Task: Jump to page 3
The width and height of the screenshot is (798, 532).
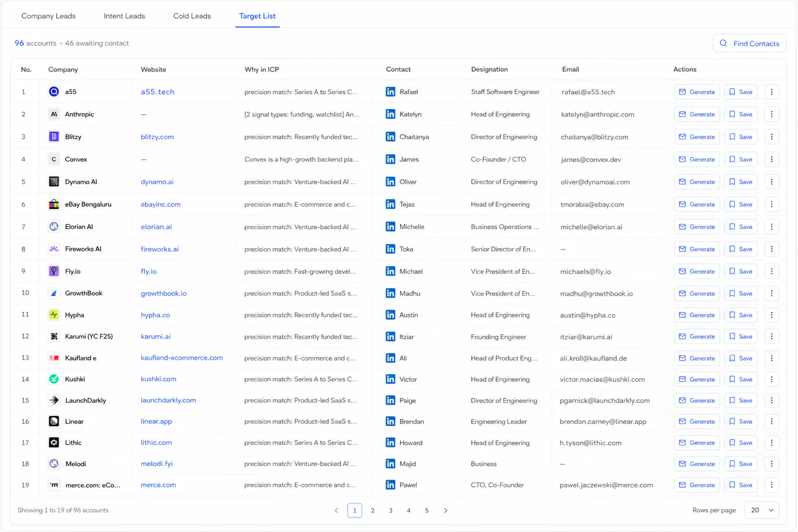Action: [x=391, y=510]
